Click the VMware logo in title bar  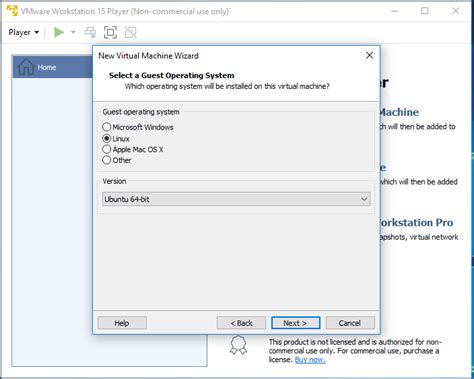[x=12, y=11]
